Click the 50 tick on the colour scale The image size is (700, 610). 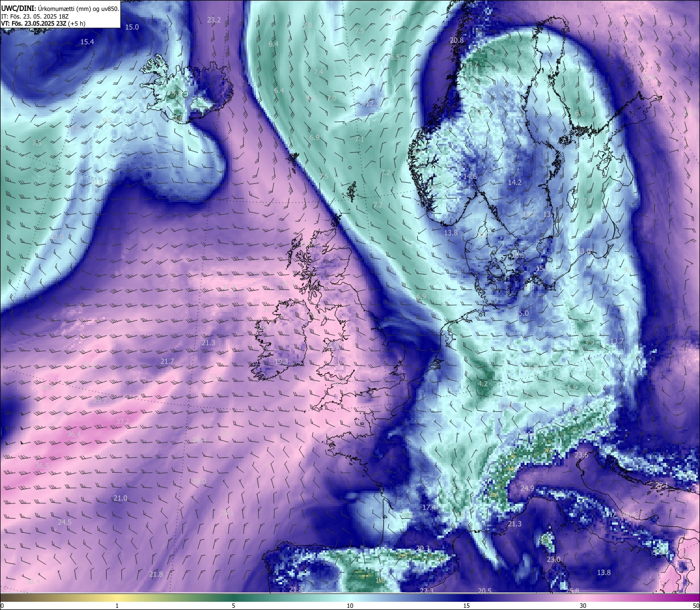(695, 605)
